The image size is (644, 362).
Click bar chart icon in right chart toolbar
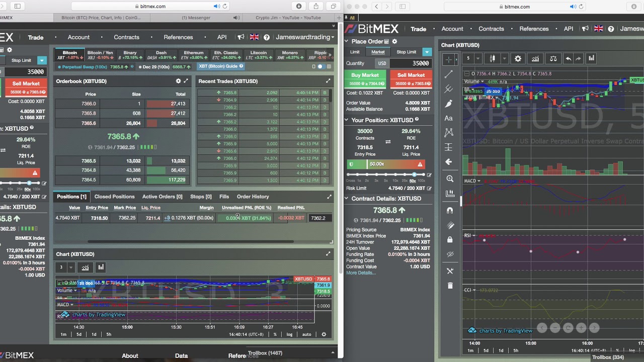[592, 58]
